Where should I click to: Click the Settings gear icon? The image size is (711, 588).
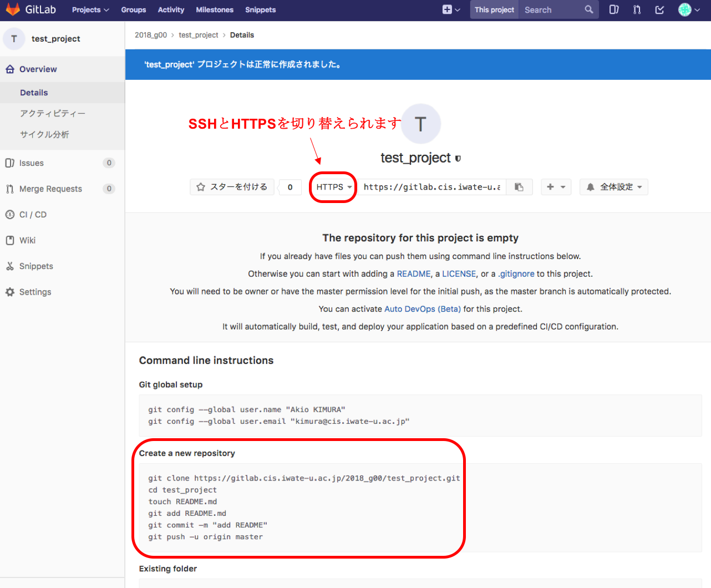(10, 292)
